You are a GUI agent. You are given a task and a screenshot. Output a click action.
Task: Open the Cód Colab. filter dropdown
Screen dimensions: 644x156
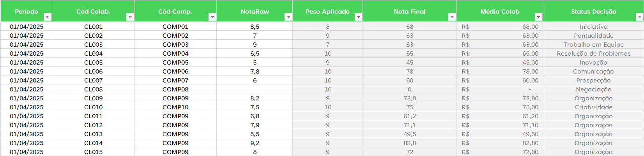click(130, 17)
